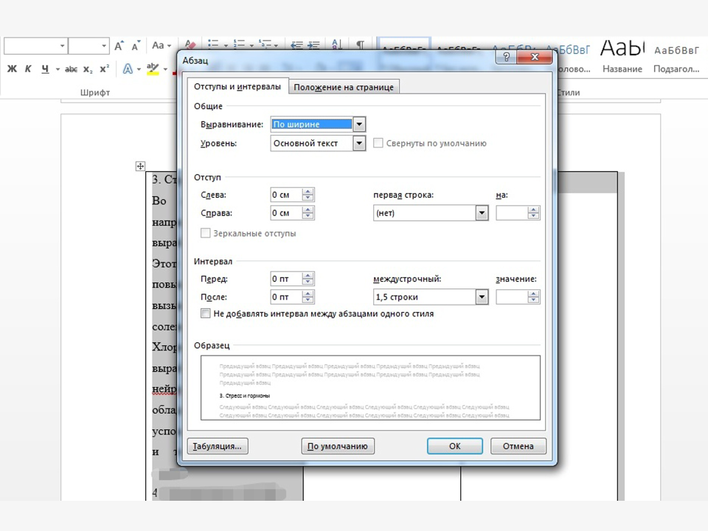Select the Название style in gallery
The image size is (708, 531).
click(622, 56)
